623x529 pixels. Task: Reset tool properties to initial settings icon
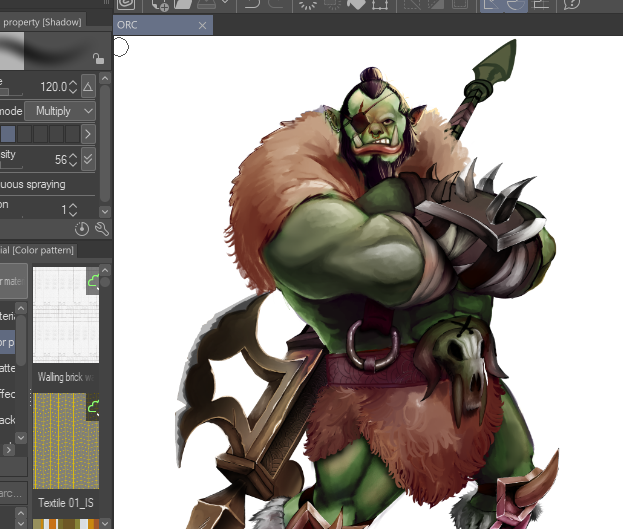click(x=82, y=229)
